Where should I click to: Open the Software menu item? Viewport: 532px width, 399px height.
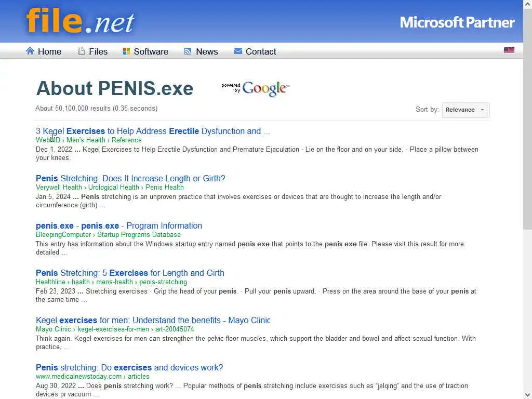tap(151, 51)
